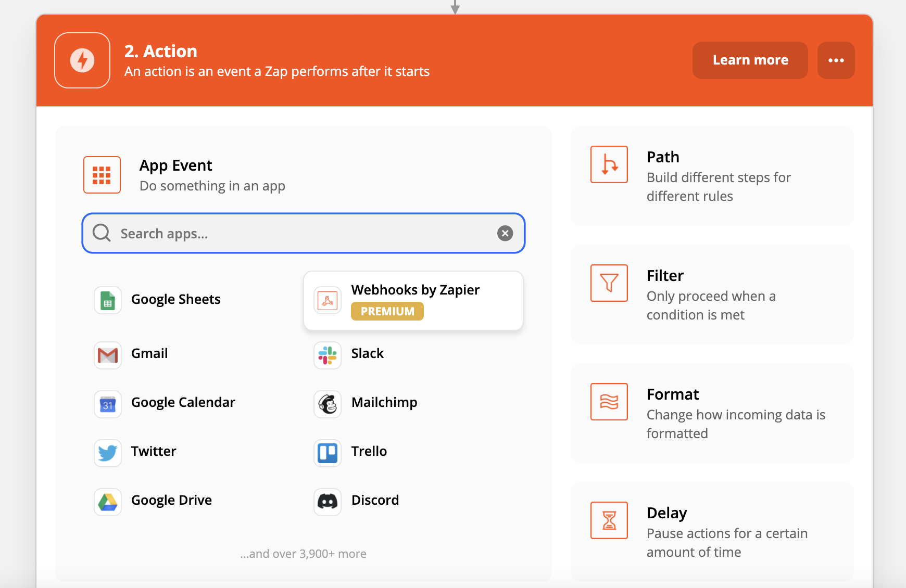Click the Delay hourglass icon
The width and height of the screenshot is (906, 588).
click(609, 520)
